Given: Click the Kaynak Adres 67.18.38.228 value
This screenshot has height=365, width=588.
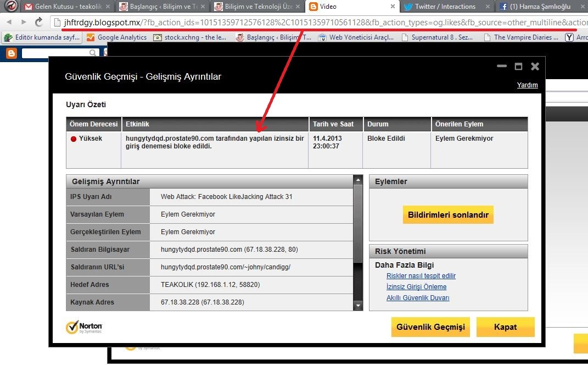Looking at the screenshot, I should pos(203,302).
